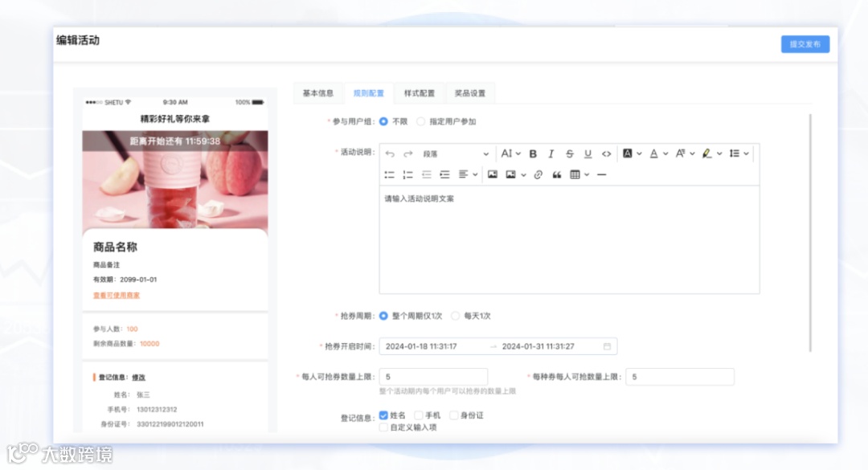Insert a hyperlink via the link icon

pyautogui.click(x=538, y=175)
